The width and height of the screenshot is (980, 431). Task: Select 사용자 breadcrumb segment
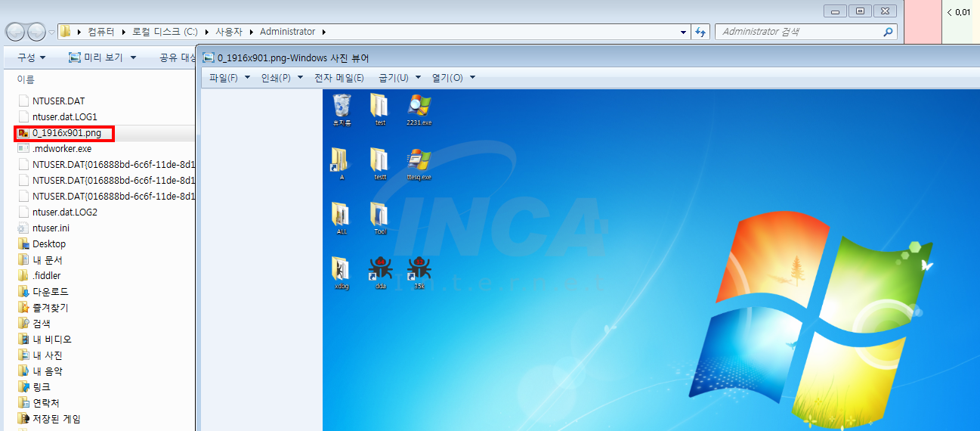[x=227, y=32]
